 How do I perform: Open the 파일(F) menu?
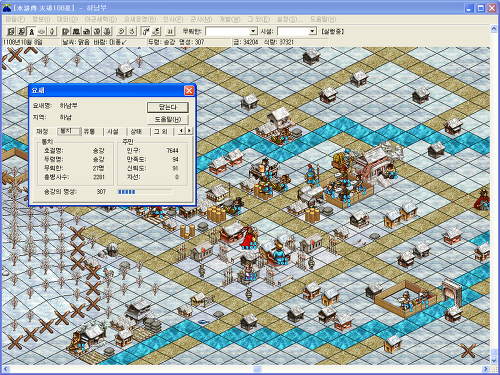(16, 19)
